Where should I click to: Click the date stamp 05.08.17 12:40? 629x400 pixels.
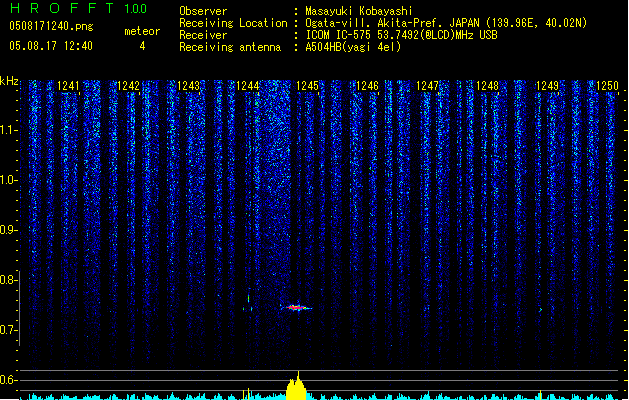[x=51, y=46]
